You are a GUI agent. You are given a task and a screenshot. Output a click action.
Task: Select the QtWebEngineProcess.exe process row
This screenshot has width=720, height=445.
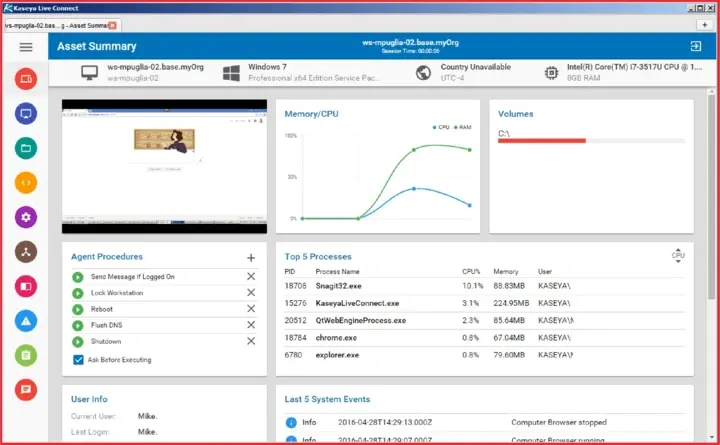click(x=484, y=321)
